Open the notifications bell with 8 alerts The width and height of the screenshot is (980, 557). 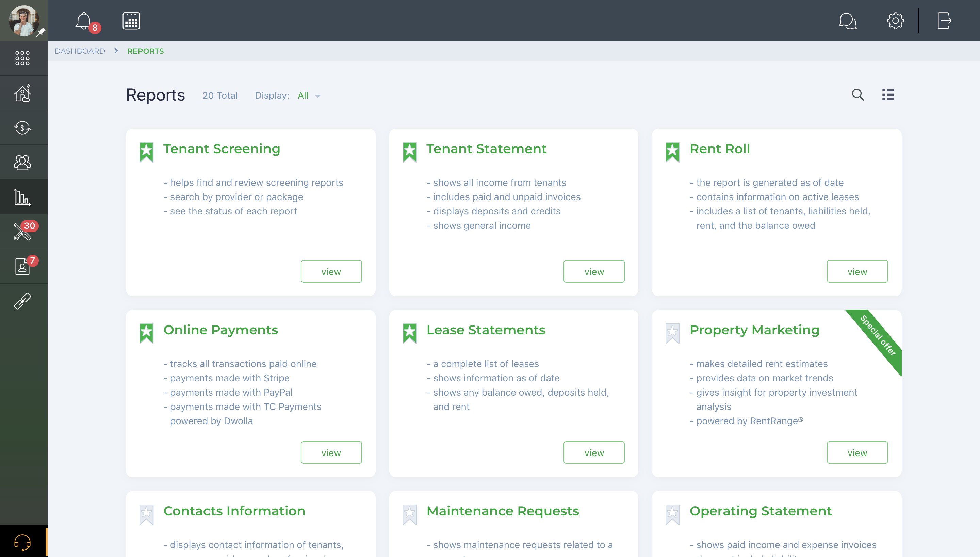tap(87, 21)
